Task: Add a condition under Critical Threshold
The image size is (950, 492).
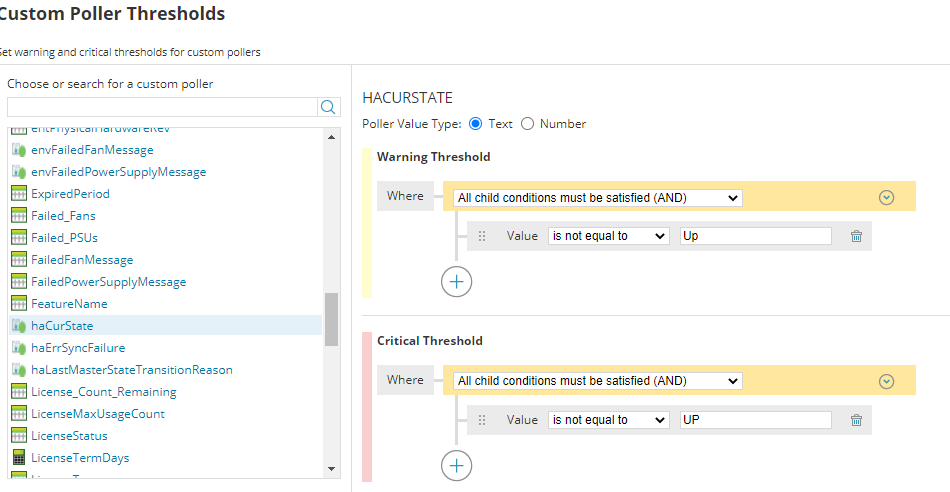Action: (x=456, y=466)
